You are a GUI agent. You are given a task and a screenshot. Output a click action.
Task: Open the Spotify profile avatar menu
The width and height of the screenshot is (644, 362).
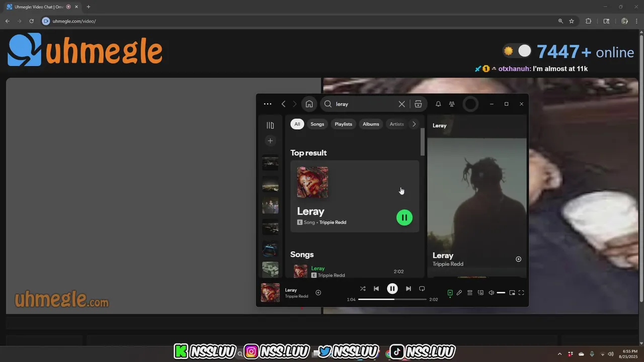(470, 104)
